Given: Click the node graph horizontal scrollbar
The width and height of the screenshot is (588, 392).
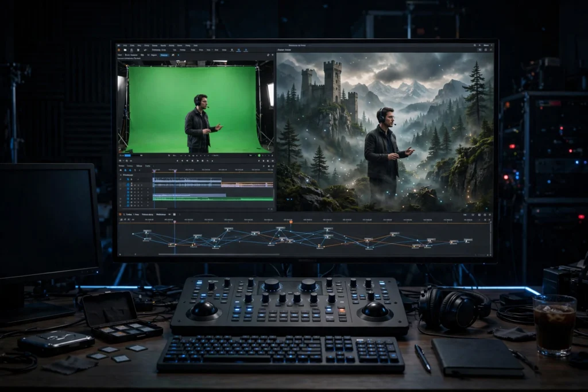Looking at the screenshot, I should 219,254.
